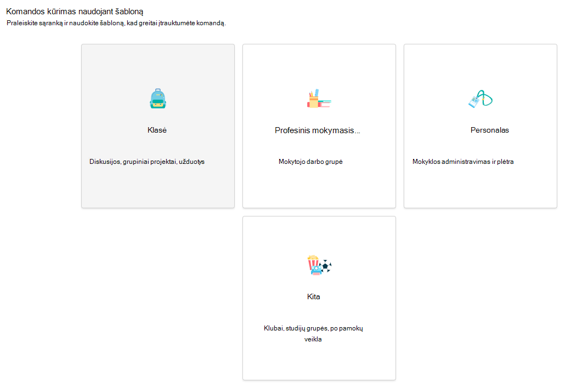Click the 'Komandos kūrimas naudojant šabloną' heading
588x388 pixels.
pyautogui.click(x=75, y=12)
